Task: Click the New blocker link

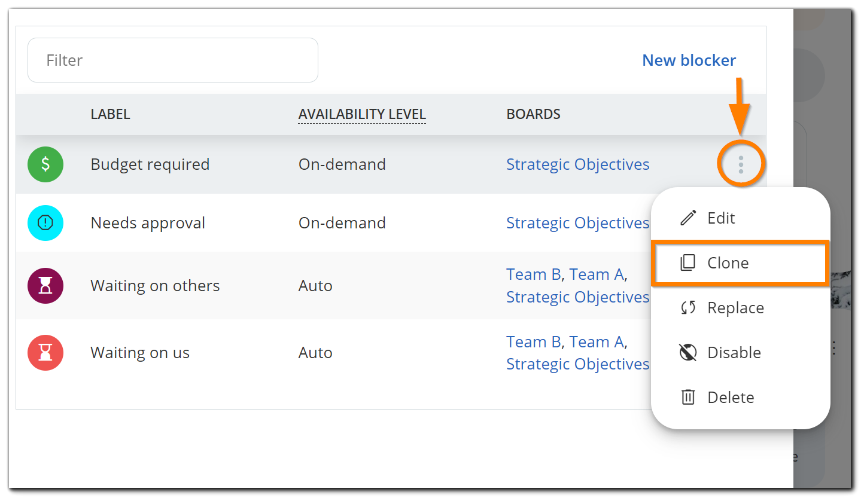Action: pyautogui.click(x=689, y=60)
